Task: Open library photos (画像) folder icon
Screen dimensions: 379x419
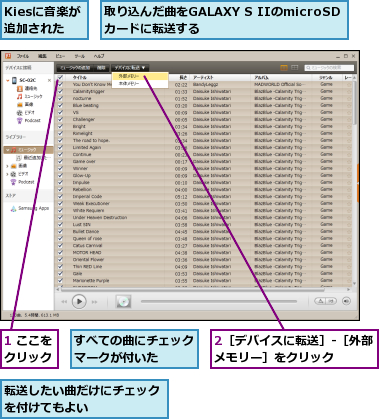Action: [14, 166]
